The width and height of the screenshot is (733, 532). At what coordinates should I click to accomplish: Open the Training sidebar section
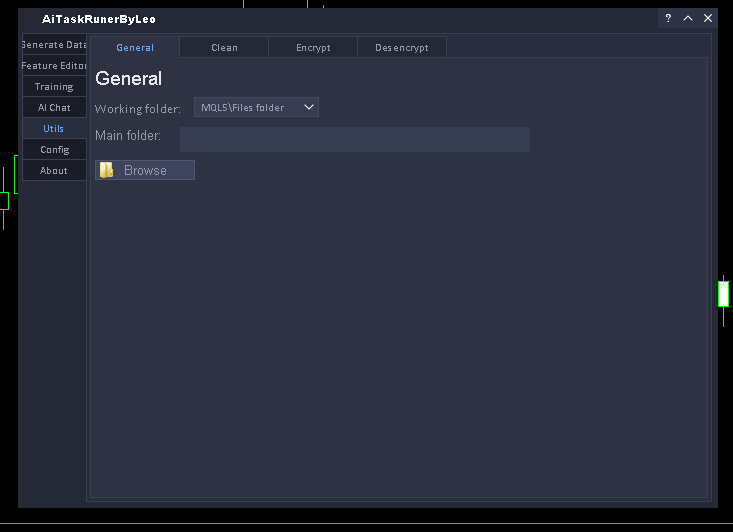click(54, 87)
